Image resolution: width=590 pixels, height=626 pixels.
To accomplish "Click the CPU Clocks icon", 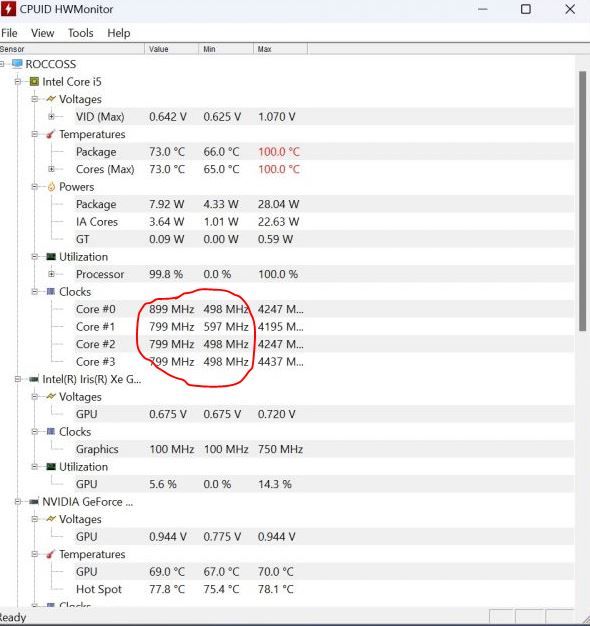I will [x=51, y=291].
